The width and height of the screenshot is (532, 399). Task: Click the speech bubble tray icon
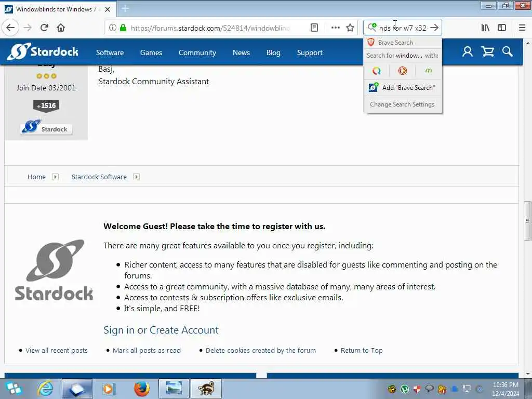pyautogui.click(x=429, y=388)
